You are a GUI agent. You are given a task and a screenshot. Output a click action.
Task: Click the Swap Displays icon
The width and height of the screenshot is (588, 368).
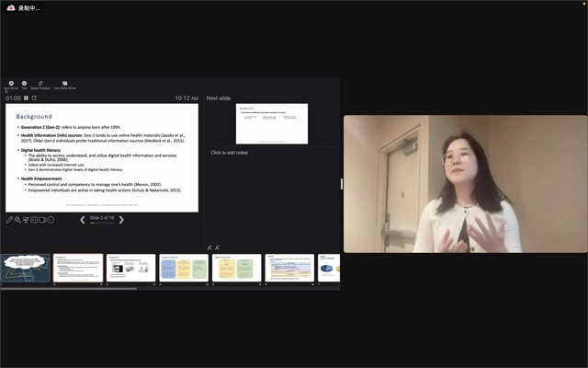[x=40, y=84]
